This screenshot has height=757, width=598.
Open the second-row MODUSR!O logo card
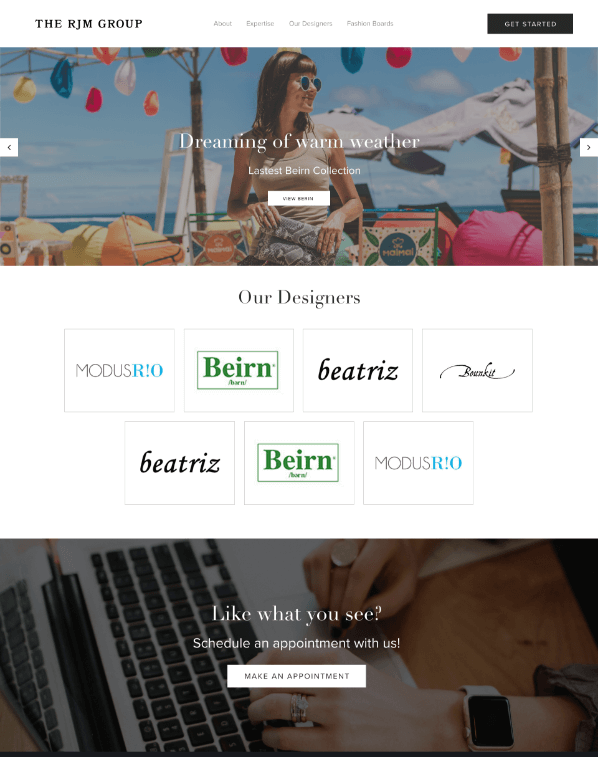(418, 463)
